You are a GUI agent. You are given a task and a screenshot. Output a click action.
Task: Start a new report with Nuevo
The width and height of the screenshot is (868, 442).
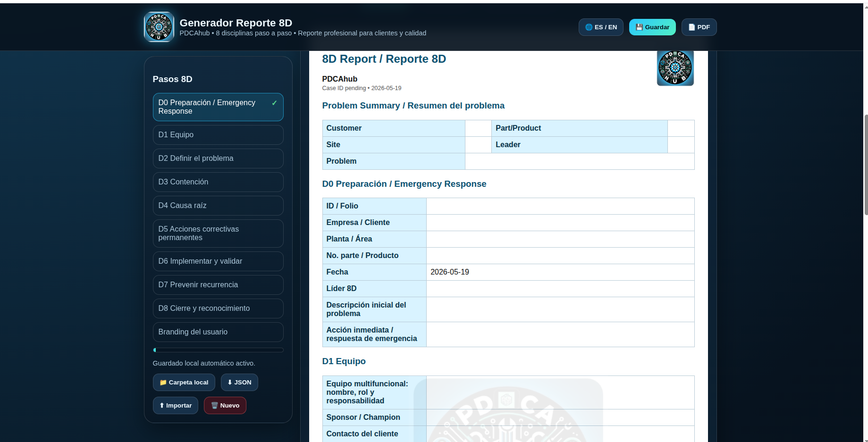(225, 406)
